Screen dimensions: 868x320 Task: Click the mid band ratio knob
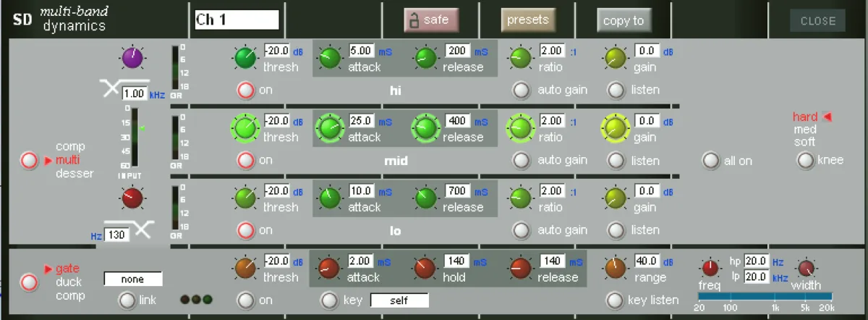[520, 129]
